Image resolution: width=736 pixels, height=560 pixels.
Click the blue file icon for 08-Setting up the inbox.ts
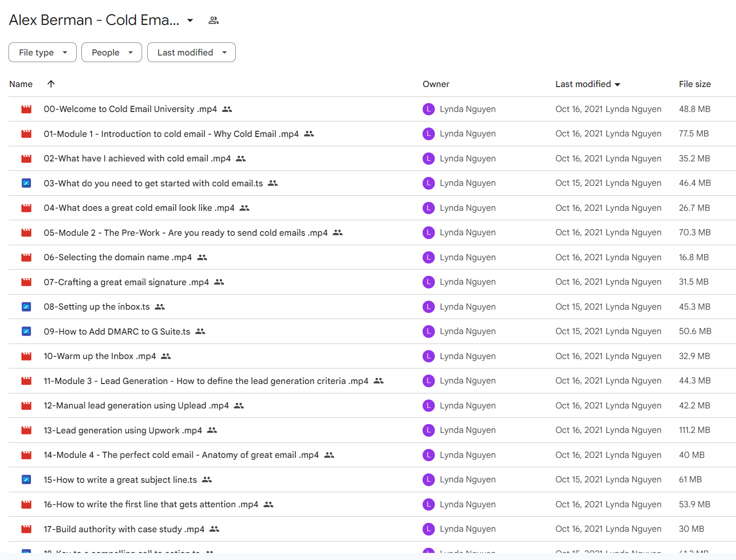[26, 307]
